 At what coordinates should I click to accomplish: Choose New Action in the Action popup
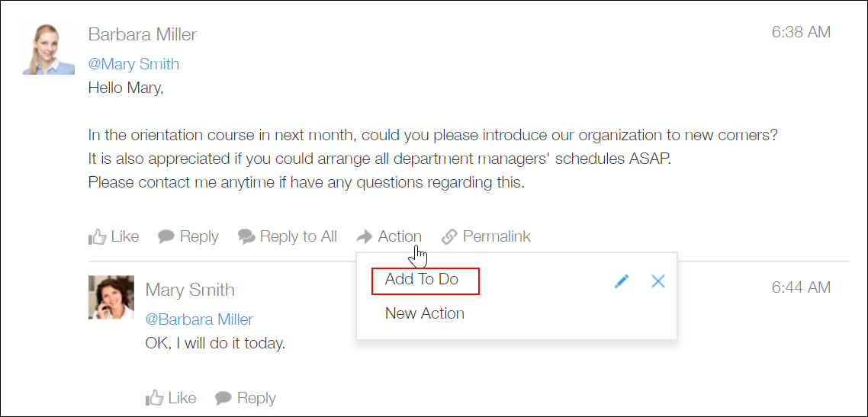(425, 313)
